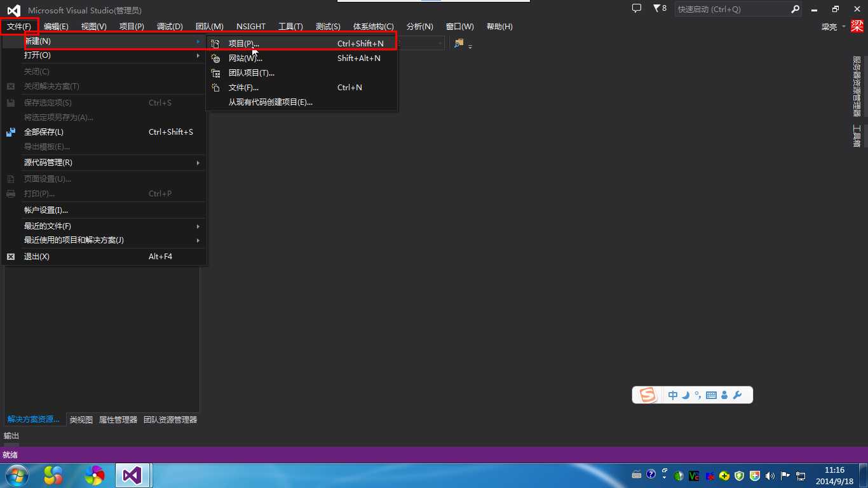Click the IME user account icon
868x488 pixels.
pos(724,395)
